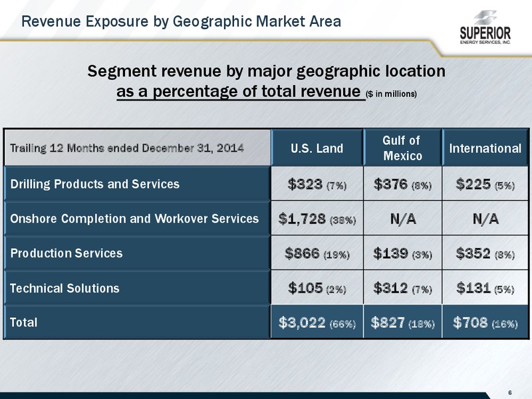Viewport: 532px width, 399px height.
Task: Click the 'U.S. Land' column header
Action: pyautogui.click(x=317, y=148)
